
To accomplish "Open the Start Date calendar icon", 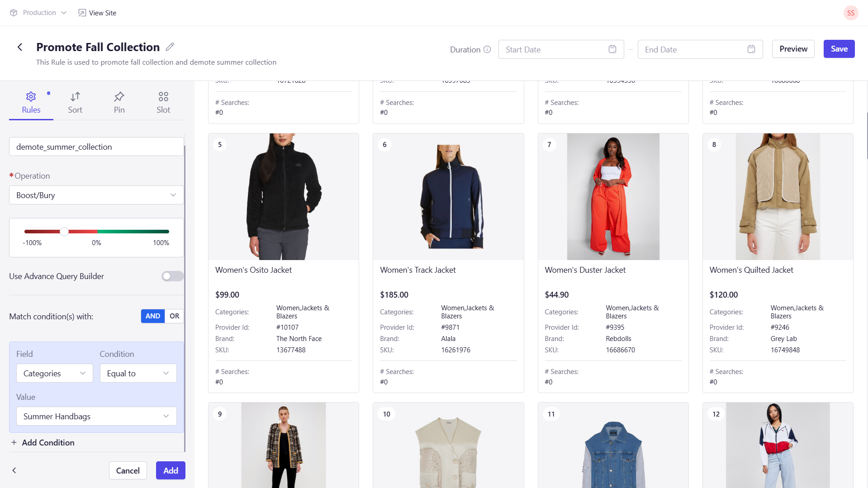I will pyautogui.click(x=612, y=49).
